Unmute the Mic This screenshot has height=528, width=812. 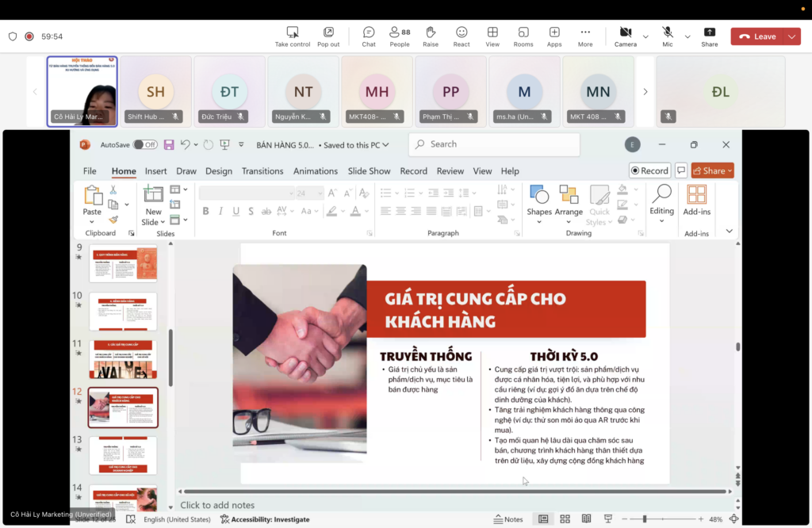[x=668, y=36]
